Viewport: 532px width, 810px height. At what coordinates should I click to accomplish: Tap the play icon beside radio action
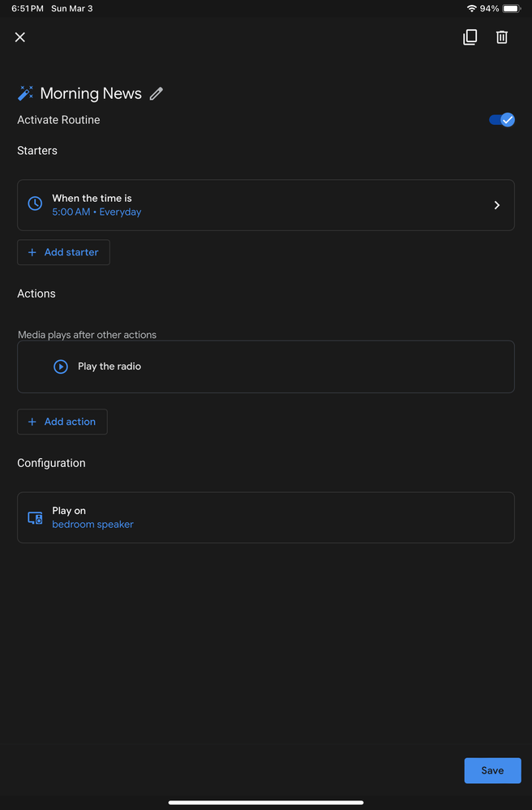pyautogui.click(x=61, y=366)
